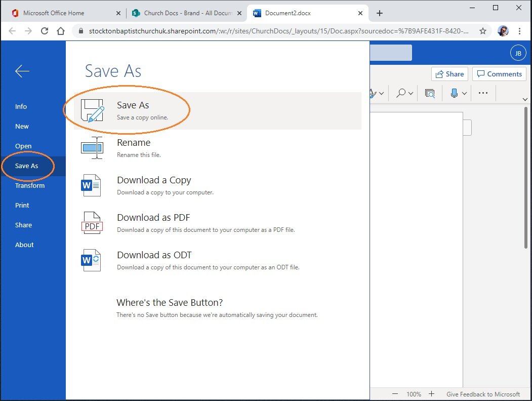The width and height of the screenshot is (532, 401).
Task: Expand the Dictate dropdown arrow
Action: click(465, 93)
